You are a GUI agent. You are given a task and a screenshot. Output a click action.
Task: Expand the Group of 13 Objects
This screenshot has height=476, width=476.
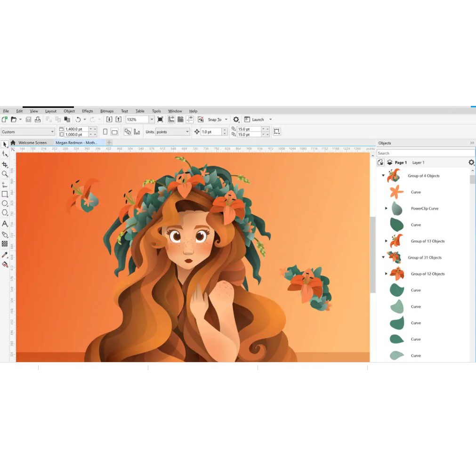[x=386, y=241]
